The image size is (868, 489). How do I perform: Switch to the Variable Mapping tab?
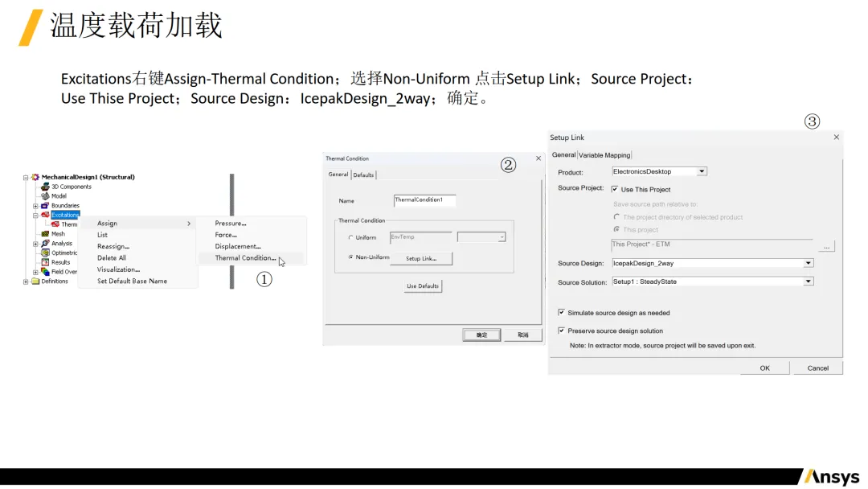(x=604, y=155)
